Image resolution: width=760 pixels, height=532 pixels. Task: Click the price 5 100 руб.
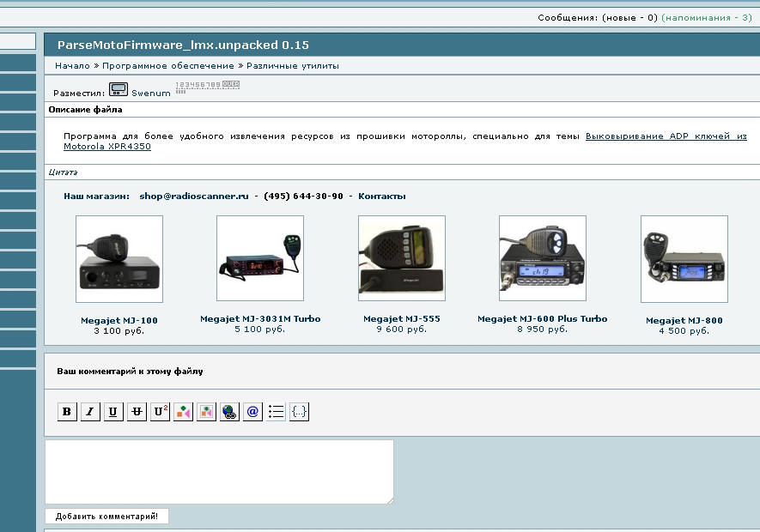[x=260, y=329]
